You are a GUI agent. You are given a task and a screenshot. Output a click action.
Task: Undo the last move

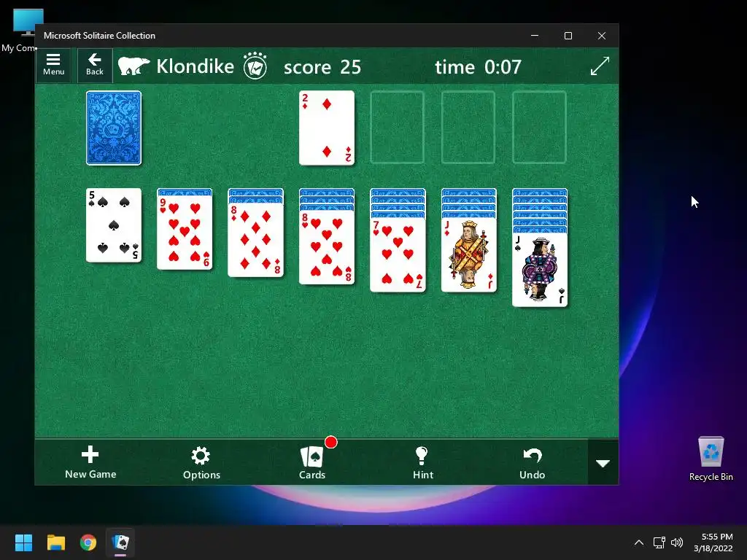[532, 462]
